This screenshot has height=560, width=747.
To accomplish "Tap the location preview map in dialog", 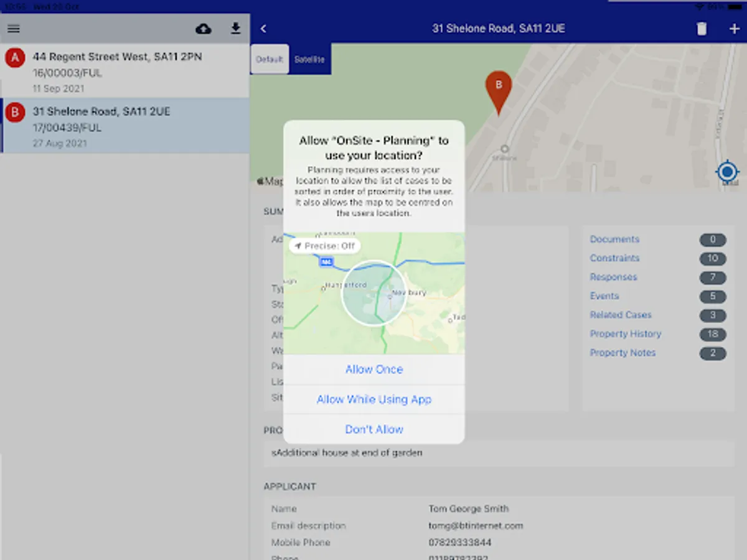I will 374,294.
